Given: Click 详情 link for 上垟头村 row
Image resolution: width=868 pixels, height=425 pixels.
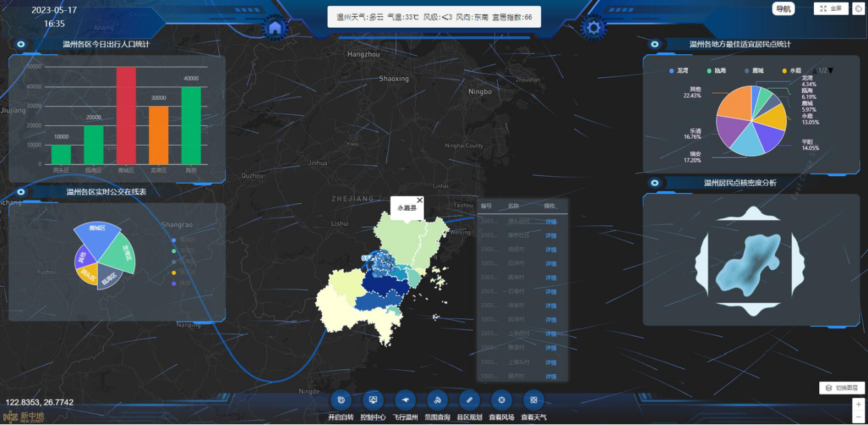Looking at the screenshot, I should click(x=551, y=363).
